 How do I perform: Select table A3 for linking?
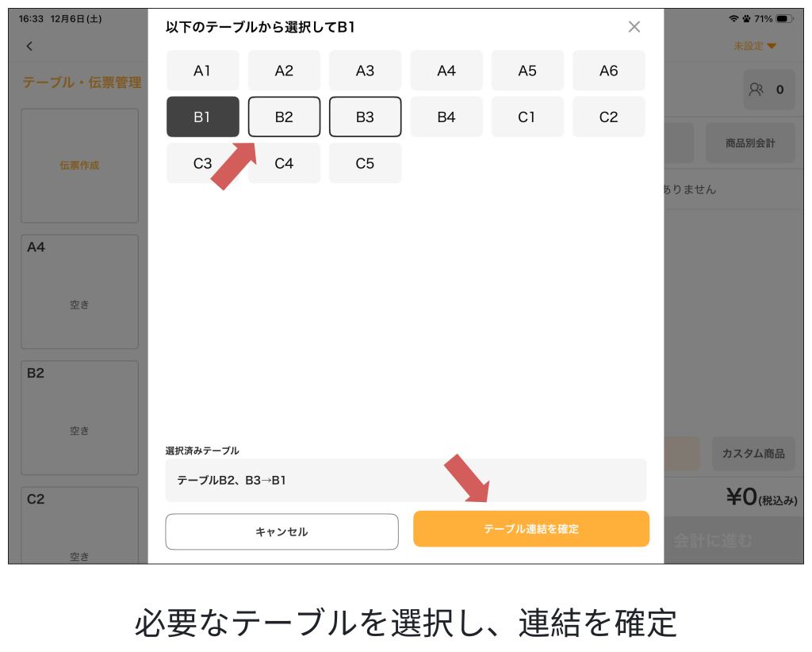pyautogui.click(x=365, y=71)
